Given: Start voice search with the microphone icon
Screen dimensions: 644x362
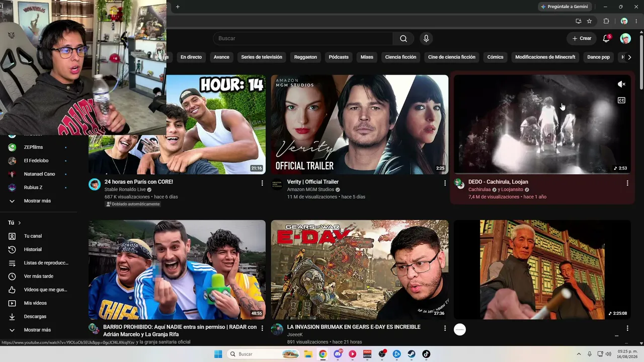Looking at the screenshot, I should point(426,39).
